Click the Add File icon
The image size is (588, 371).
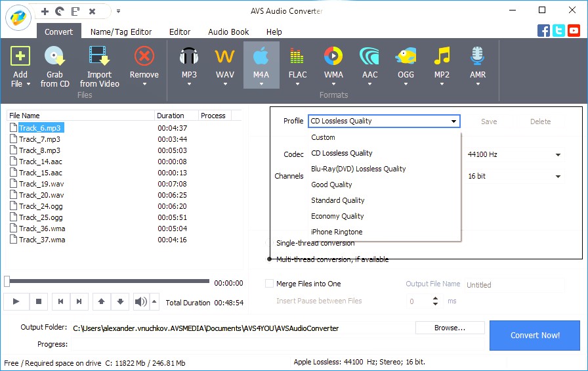point(20,56)
